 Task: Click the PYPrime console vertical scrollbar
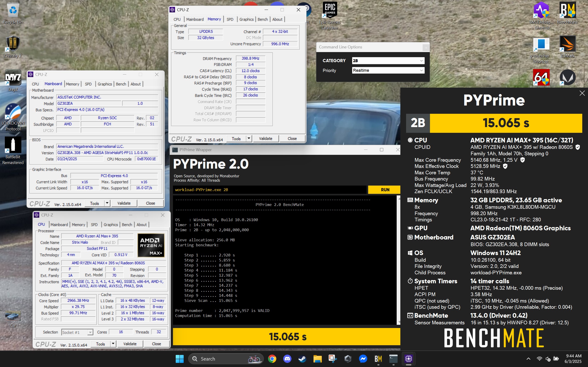point(398,260)
